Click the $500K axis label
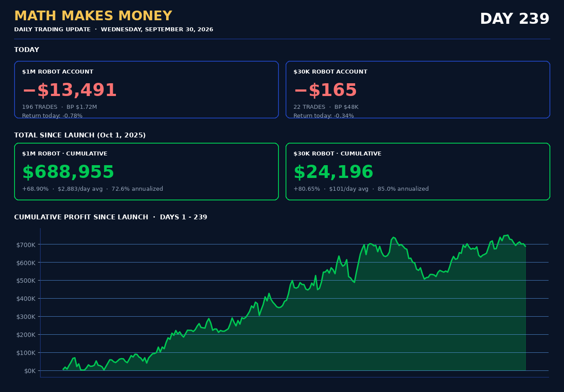564x392 pixels. (x=26, y=281)
